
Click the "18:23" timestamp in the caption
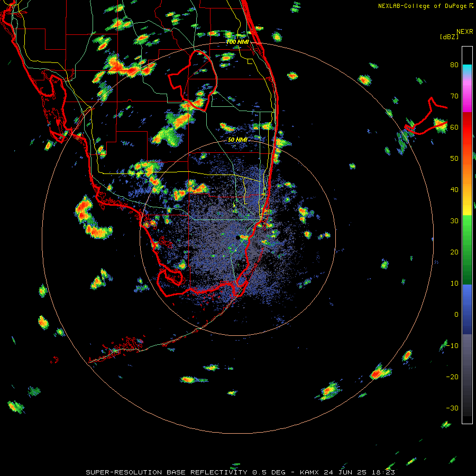pyautogui.click(x=383, y=472)
